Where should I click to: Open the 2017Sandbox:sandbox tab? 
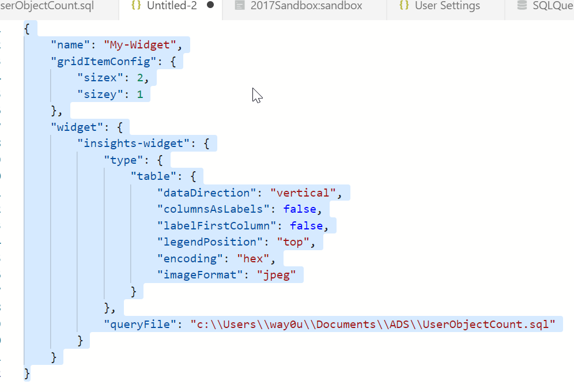click(306, 6)
